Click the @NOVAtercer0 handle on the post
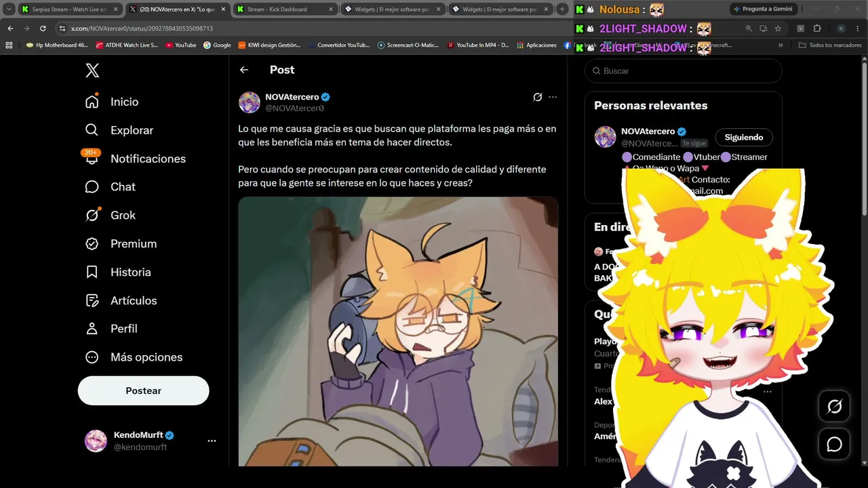 pos(294,108)
